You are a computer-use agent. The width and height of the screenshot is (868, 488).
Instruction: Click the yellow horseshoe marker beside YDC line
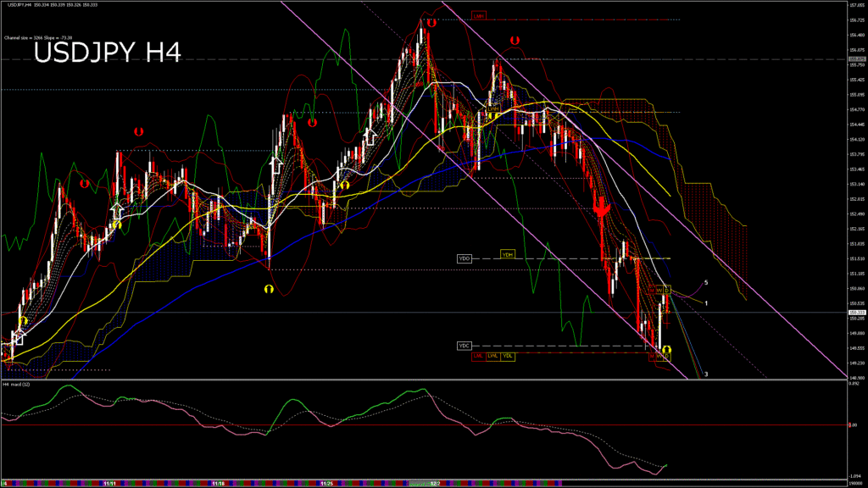[x=666, y=349]
